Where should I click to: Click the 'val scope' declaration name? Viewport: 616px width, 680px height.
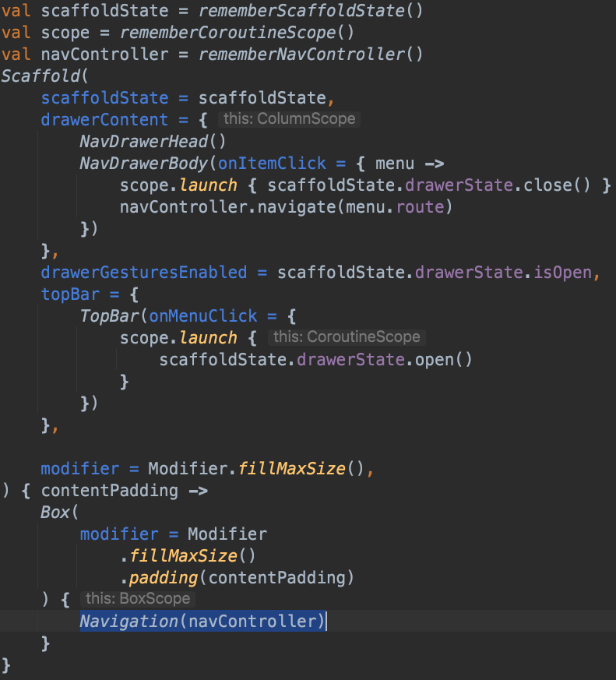click(x=65, y=33)
